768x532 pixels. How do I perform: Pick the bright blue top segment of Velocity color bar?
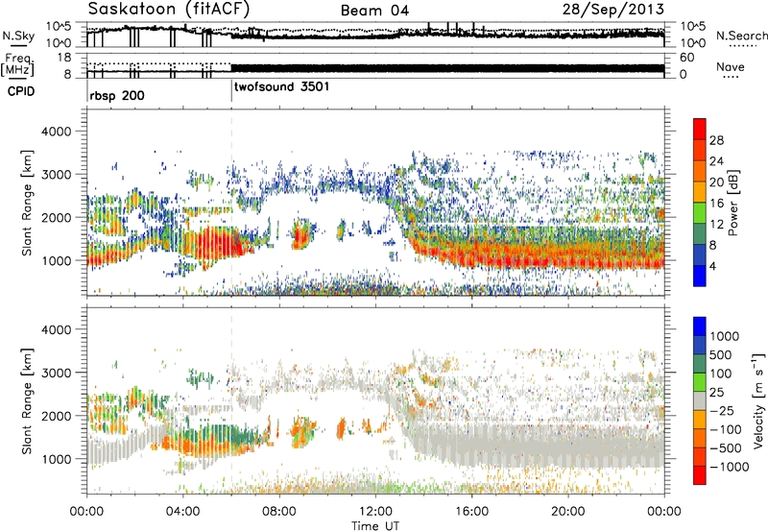(700, 326)
